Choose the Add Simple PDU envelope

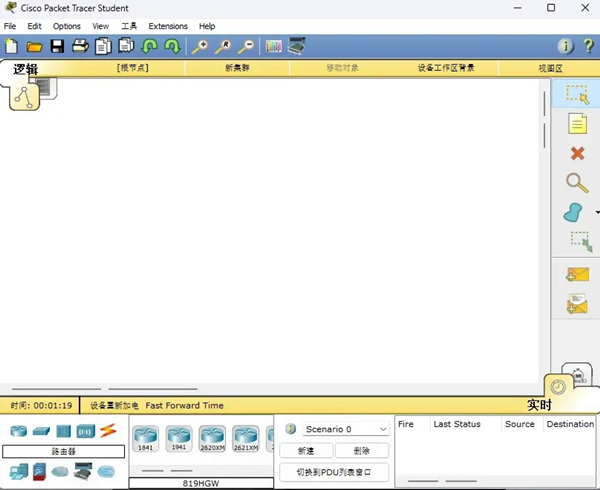[x=577, y=274]
